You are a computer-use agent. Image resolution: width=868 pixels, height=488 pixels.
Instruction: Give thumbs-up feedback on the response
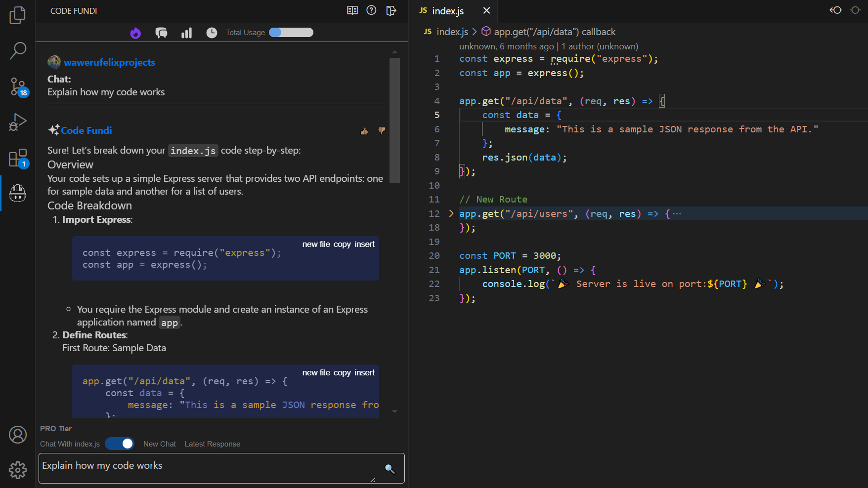364,131
